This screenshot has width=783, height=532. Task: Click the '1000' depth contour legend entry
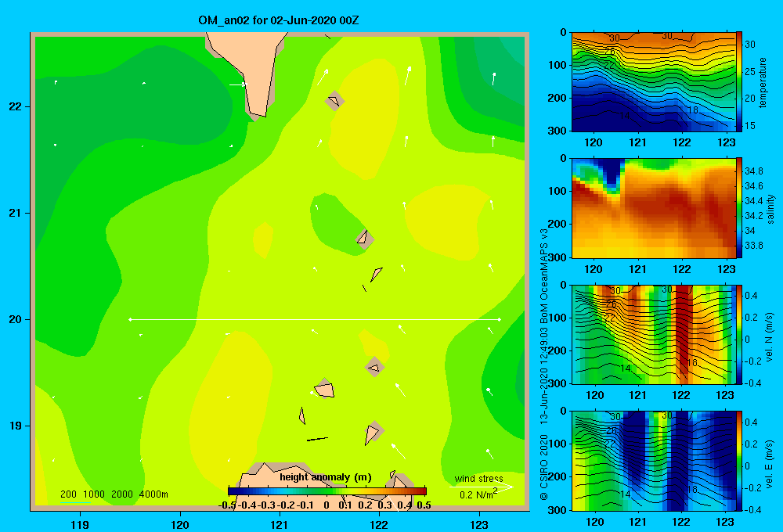[x=94, y=494]
